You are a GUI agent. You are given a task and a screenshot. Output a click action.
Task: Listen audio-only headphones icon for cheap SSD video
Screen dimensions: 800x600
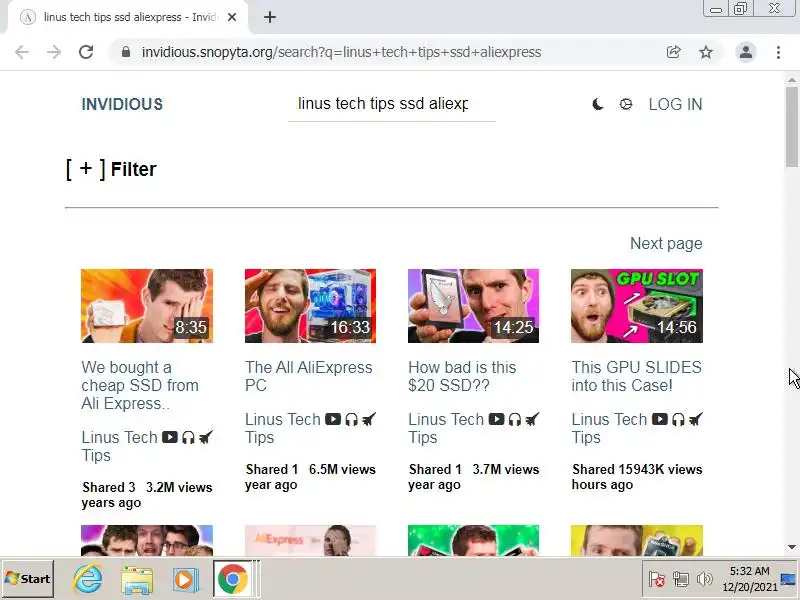(x=188, y=437)
